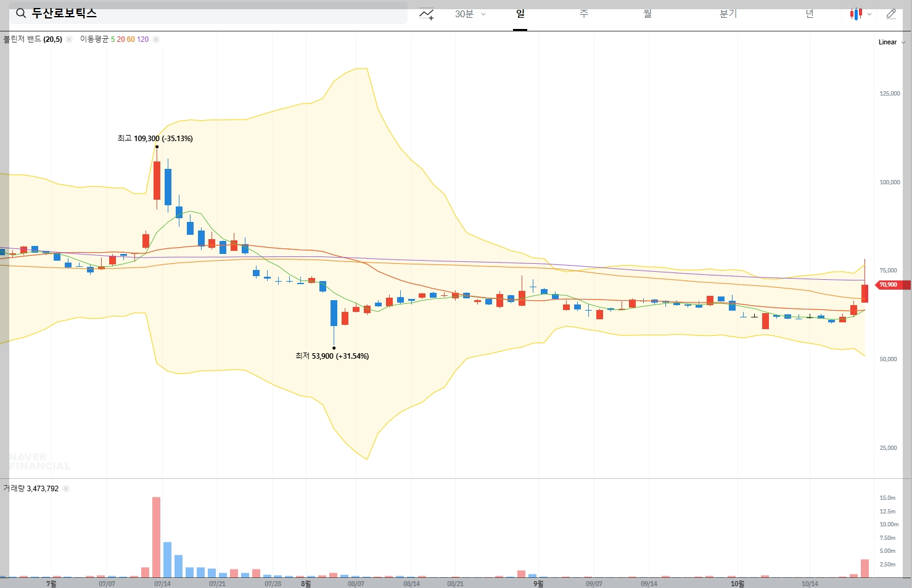Click the candlestick chart type icon
Viewport: 912px width, 588px height.
pos(856,14)
